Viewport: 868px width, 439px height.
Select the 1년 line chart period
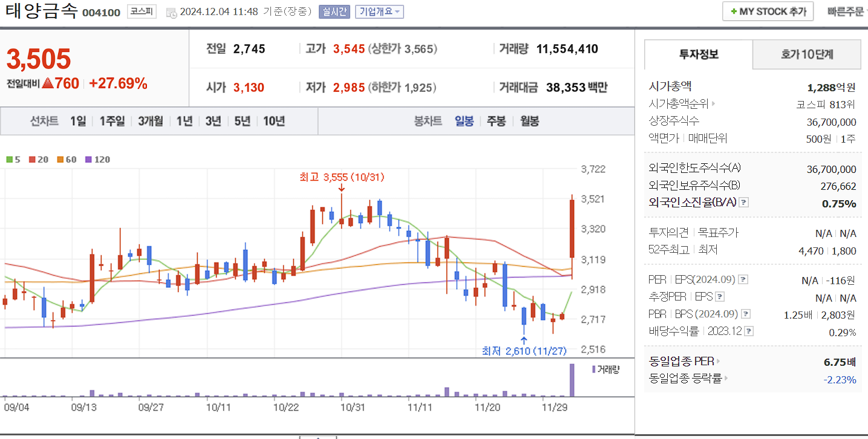pyautogui.click(x=184, y=121)
